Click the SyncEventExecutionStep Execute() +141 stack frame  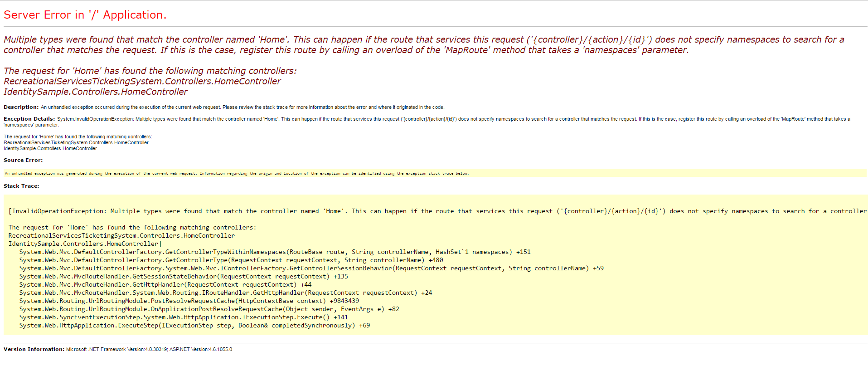[184, 317]
